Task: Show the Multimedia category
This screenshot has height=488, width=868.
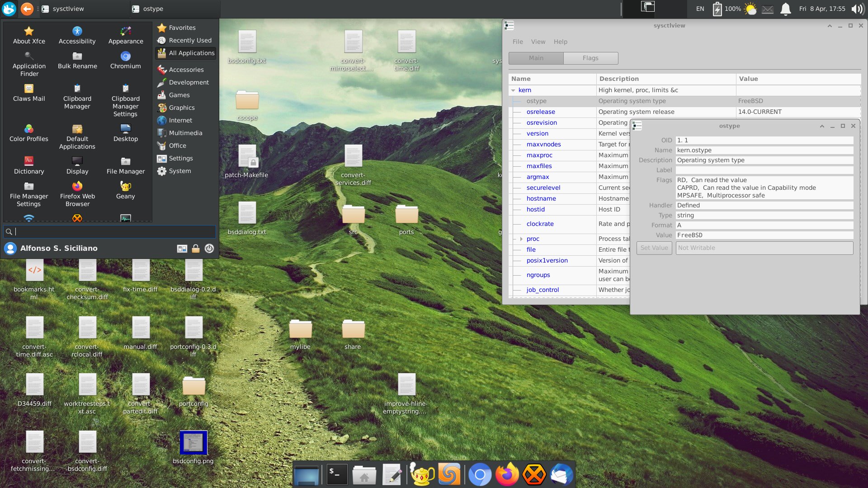Action: pos(186,133)
